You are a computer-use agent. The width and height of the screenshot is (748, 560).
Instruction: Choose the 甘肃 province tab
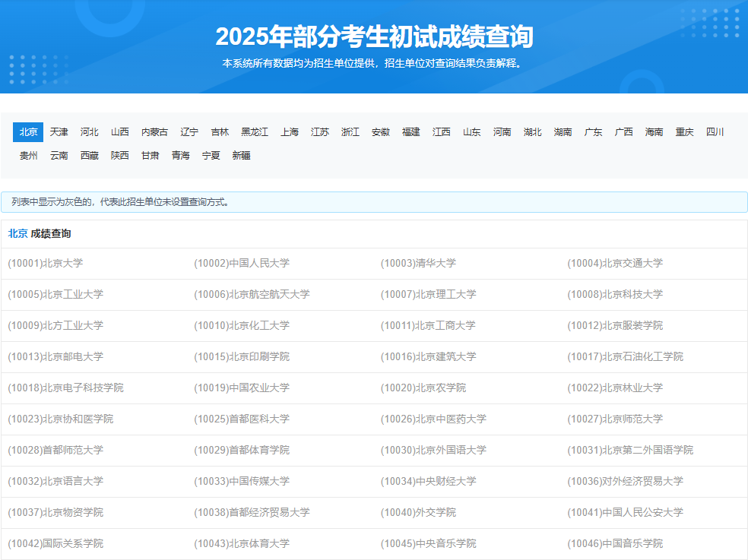click(151, 156)
